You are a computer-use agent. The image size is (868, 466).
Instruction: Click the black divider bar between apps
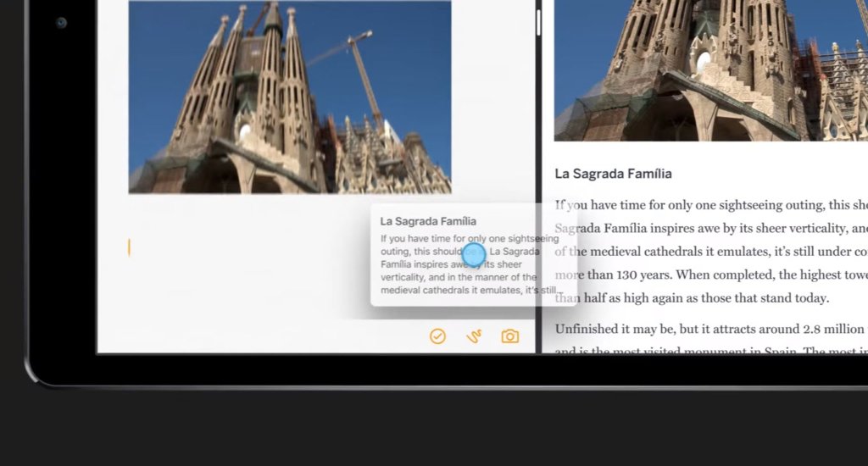538,212
